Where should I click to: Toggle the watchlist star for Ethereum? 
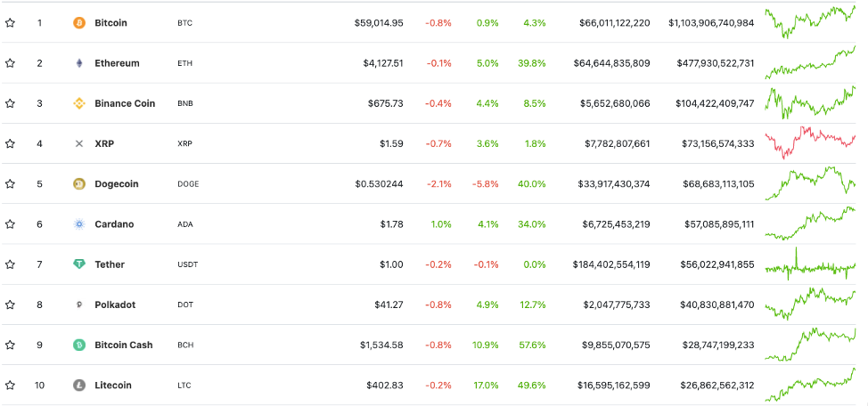click(x=10, y=63)
